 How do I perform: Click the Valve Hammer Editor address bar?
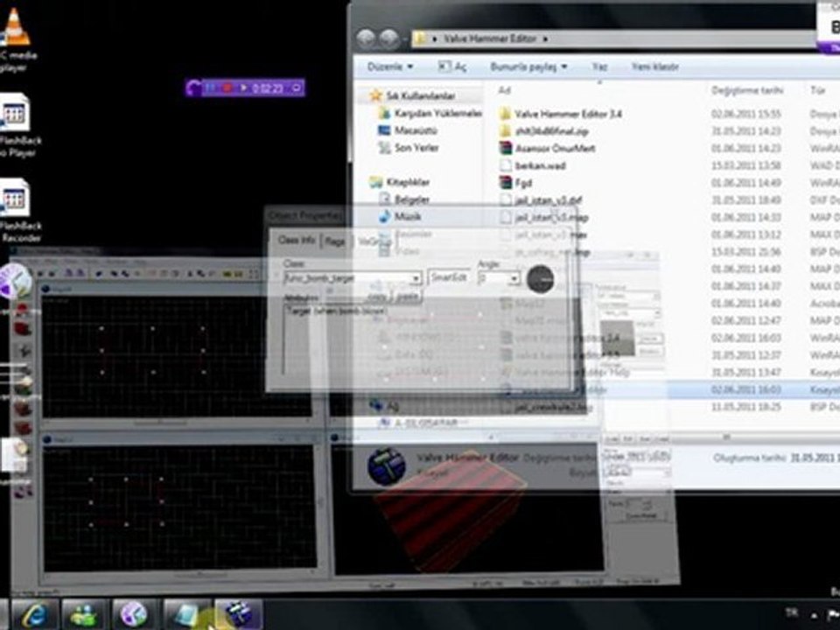click(x=613, y=38)
